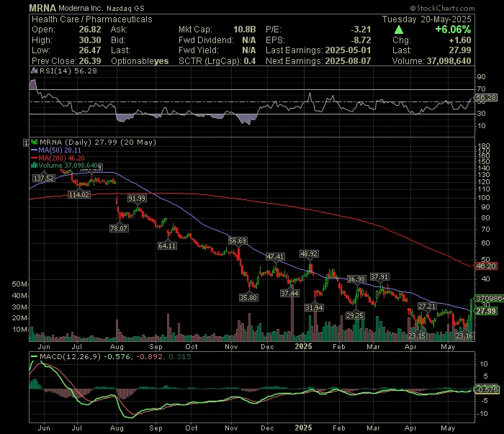Click the 114.02 price annotation
This screenshot has height=434, width=504.
point(79,194)
